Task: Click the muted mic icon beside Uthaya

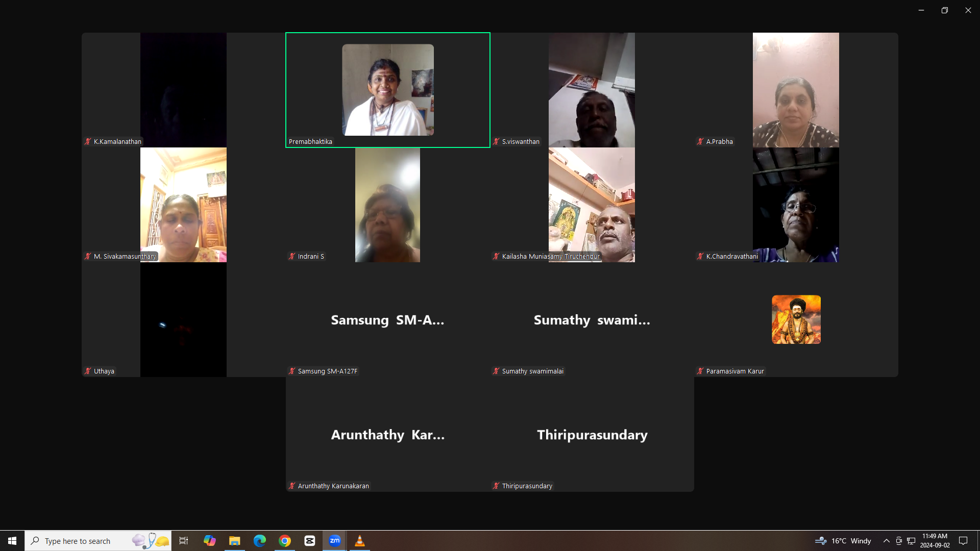Action: [88, 371]
